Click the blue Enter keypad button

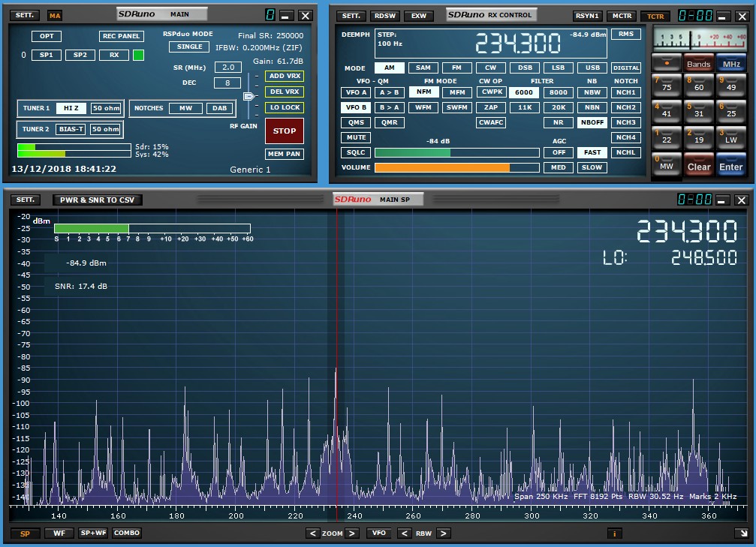click(731, 165)
